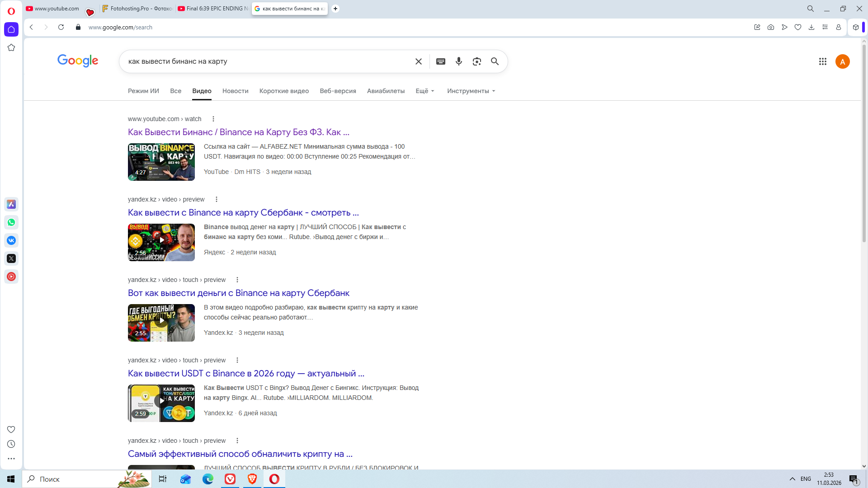
Task: Open the Как вывести USDT с Binance 2026 link
Action: (x=246, y=373)
